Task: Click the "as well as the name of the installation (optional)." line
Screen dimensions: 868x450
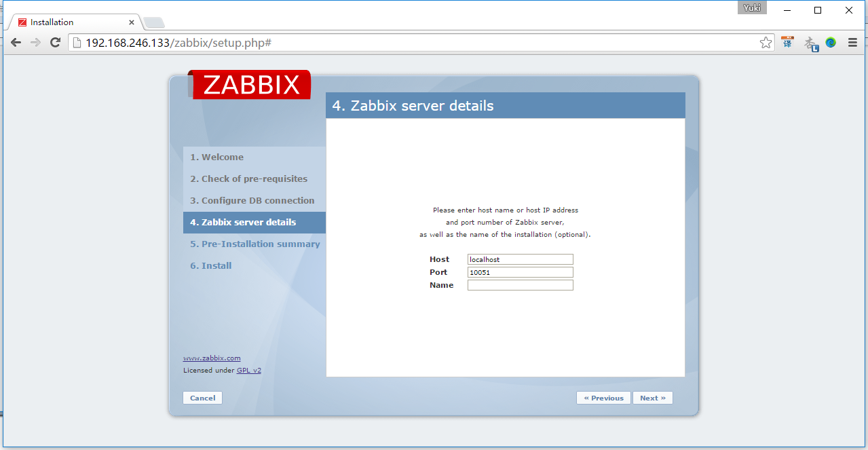Action: (505, 235)
